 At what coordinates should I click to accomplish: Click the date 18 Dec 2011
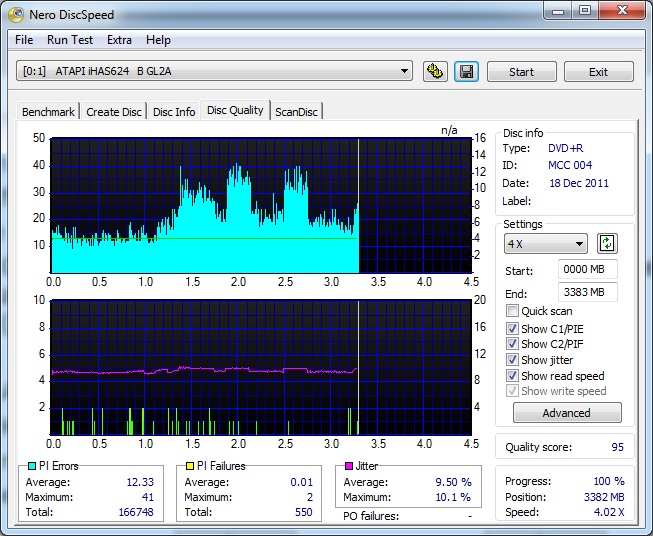[x=579, y=183]
